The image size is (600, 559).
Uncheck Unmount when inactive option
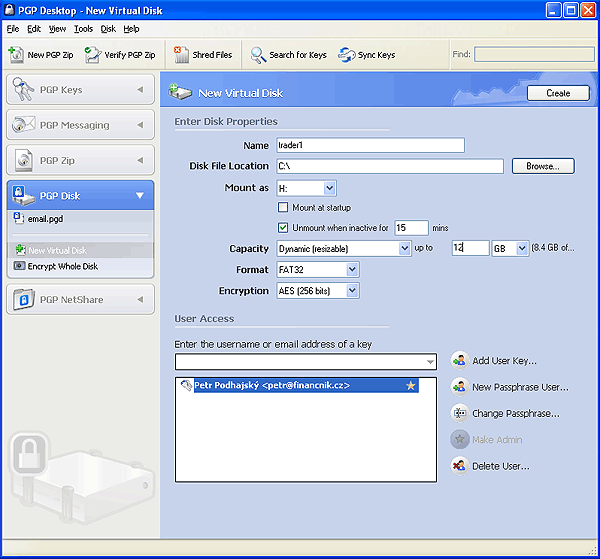tap(283, 227)
